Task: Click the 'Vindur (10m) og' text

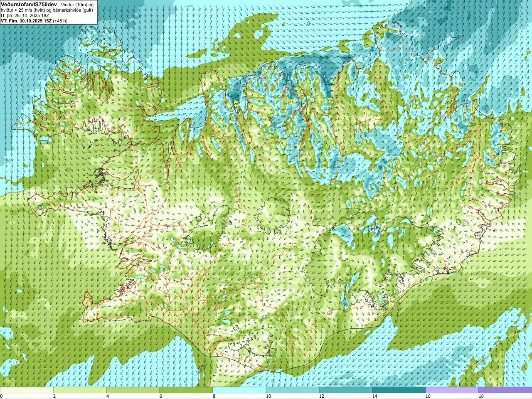Action: 77,4
